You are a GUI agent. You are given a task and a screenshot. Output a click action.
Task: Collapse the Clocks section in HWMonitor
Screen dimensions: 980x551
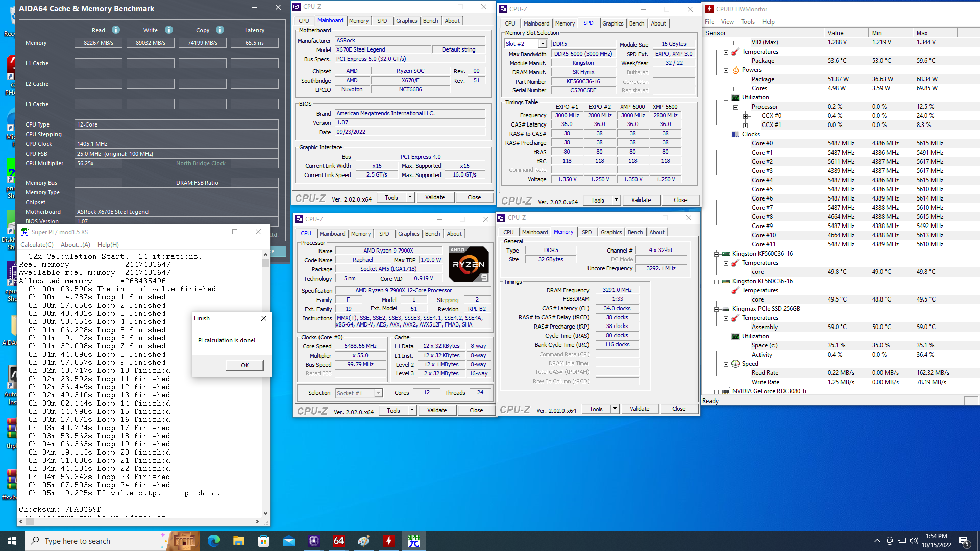(726, 135)
